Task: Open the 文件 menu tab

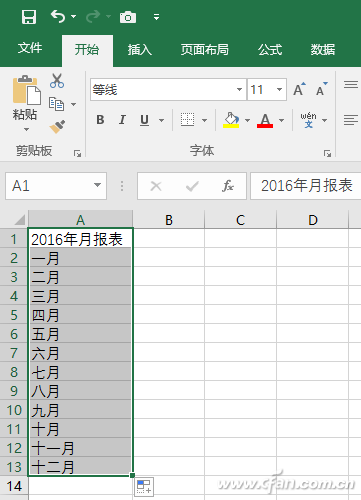Action: 30,48
